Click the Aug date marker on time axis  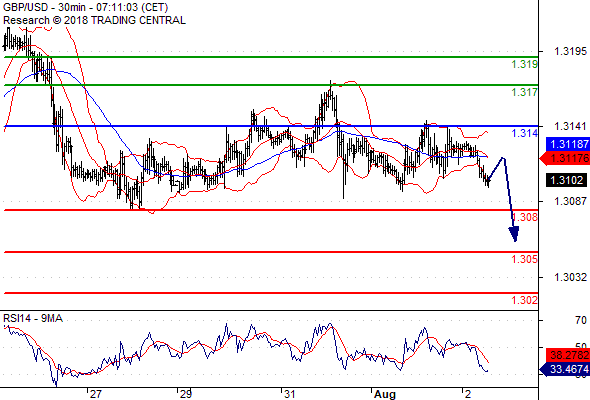point(385,394)
